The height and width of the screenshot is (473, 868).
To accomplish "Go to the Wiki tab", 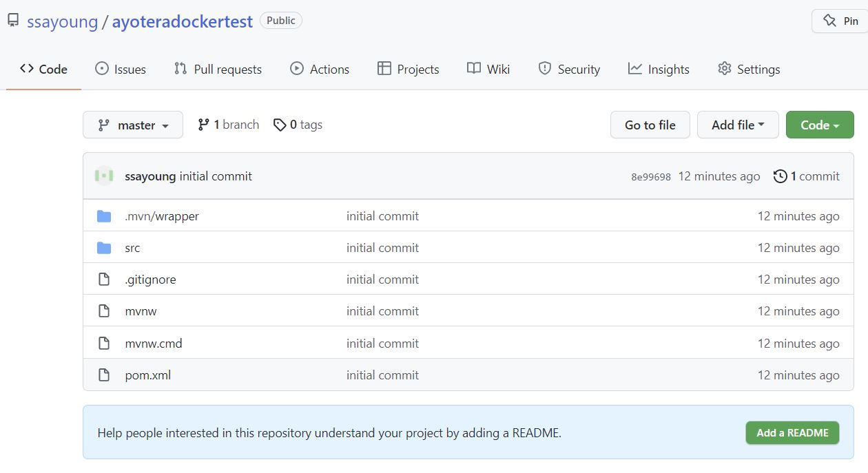I will pos(488,69).
